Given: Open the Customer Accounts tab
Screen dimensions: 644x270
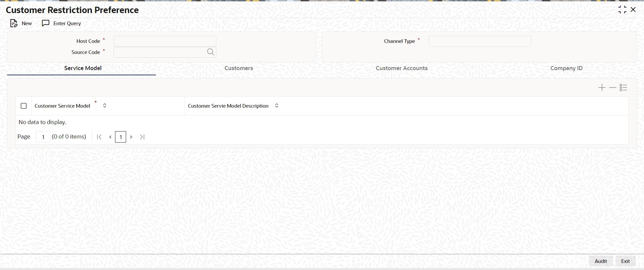Looking at the screenshot, I should (x=402, y=68).
